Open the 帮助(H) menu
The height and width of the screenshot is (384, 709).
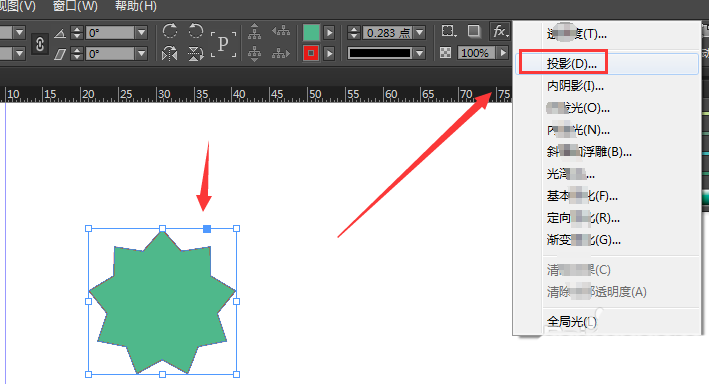point(136,6)
